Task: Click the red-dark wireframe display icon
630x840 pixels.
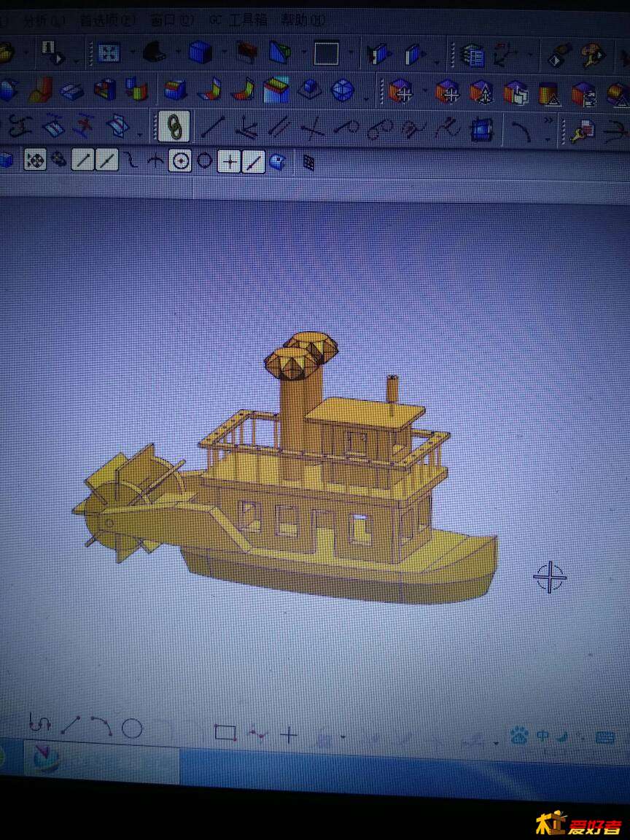Action: point(247,52)
